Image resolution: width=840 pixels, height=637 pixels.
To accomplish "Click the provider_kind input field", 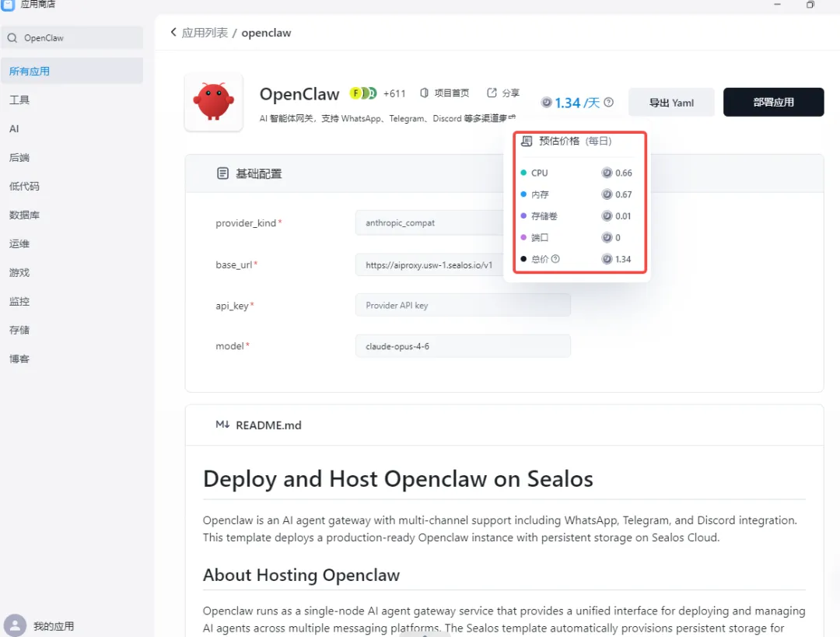I will pyautogui.click(x=429, y=223).
